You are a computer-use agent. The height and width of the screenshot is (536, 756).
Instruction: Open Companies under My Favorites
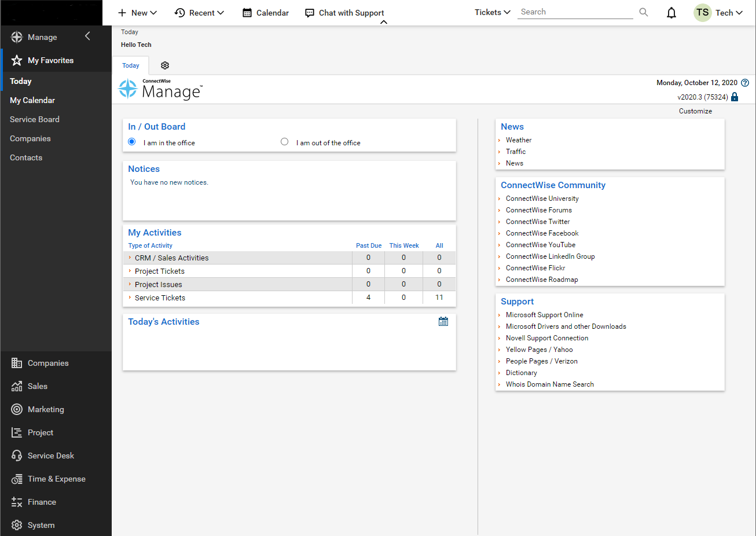click(x=30, y=138)
